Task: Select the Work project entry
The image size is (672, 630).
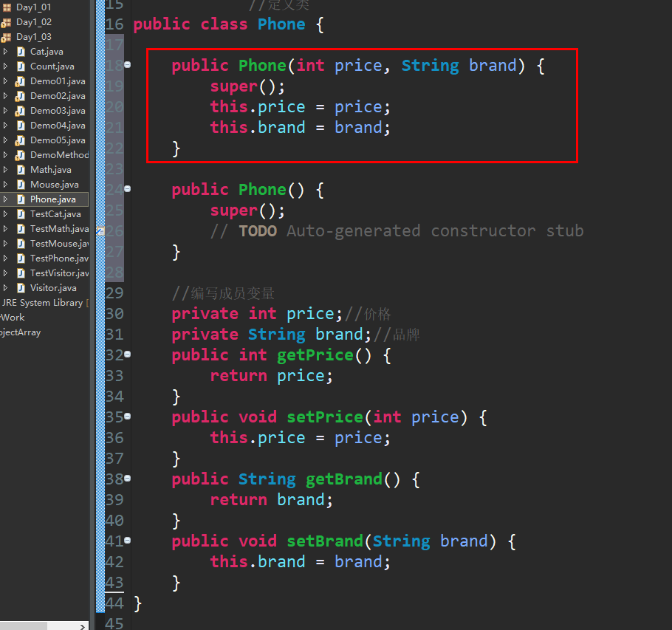Action: pos(12,317)
